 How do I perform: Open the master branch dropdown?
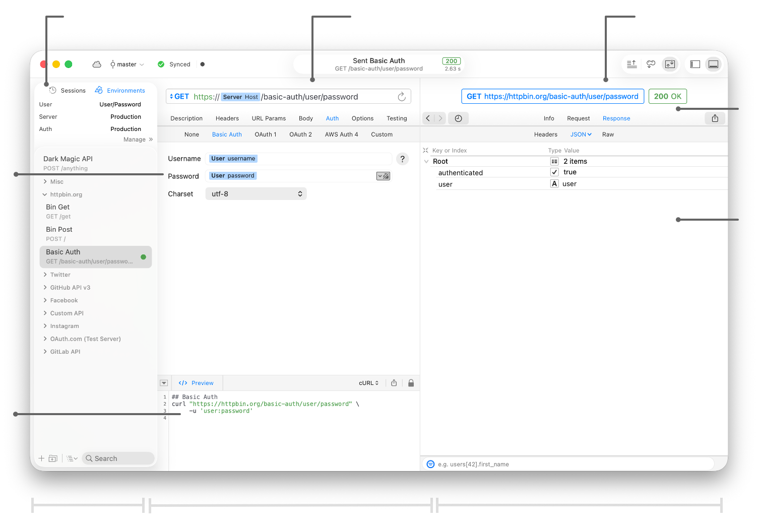pyautogui.click(x=127, y=64)
